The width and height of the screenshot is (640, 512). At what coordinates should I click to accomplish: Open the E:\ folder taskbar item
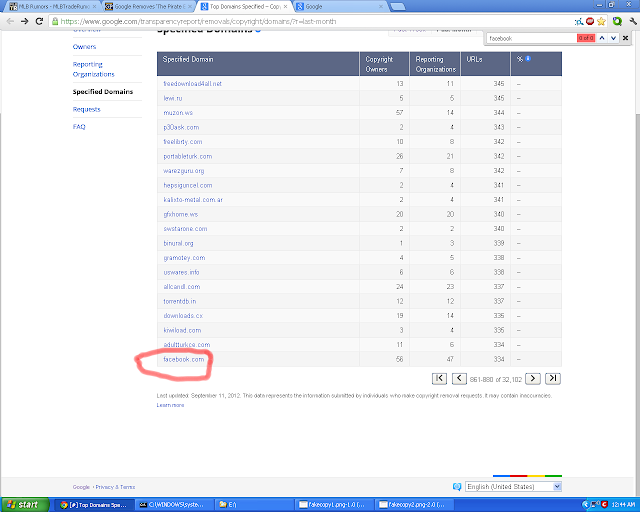pyautogui.click(x=254, y=505)
